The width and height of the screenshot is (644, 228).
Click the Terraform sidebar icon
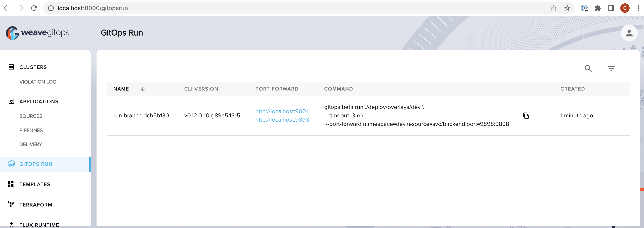(11, 204)
